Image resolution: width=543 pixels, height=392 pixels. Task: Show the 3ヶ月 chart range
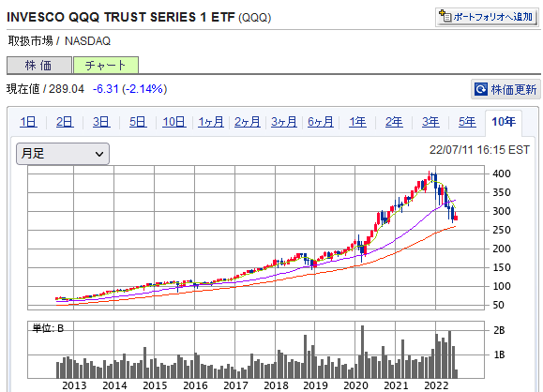point(284,122)
